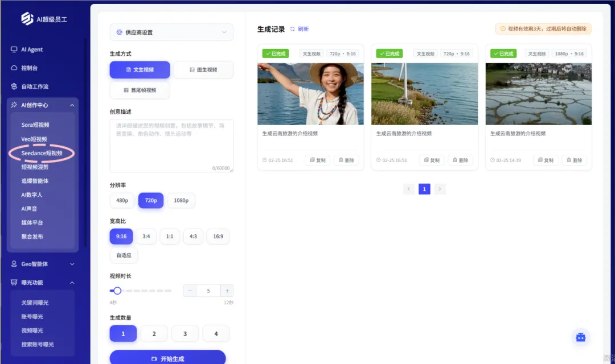The height and width of the screenshot is (364, 615).
Task: Open 视频曝光 in the sidebar
Action: tap(32, 330)
